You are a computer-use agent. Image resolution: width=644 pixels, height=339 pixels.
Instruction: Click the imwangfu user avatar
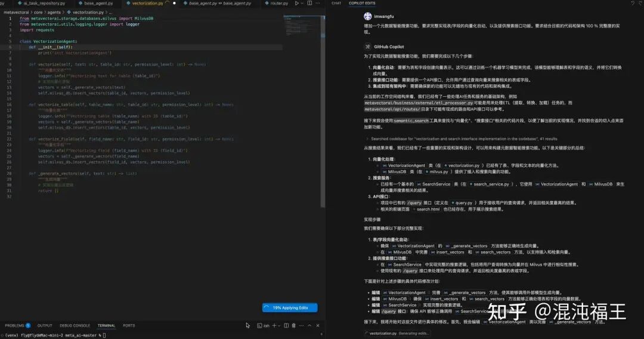(x=367, y=17)
